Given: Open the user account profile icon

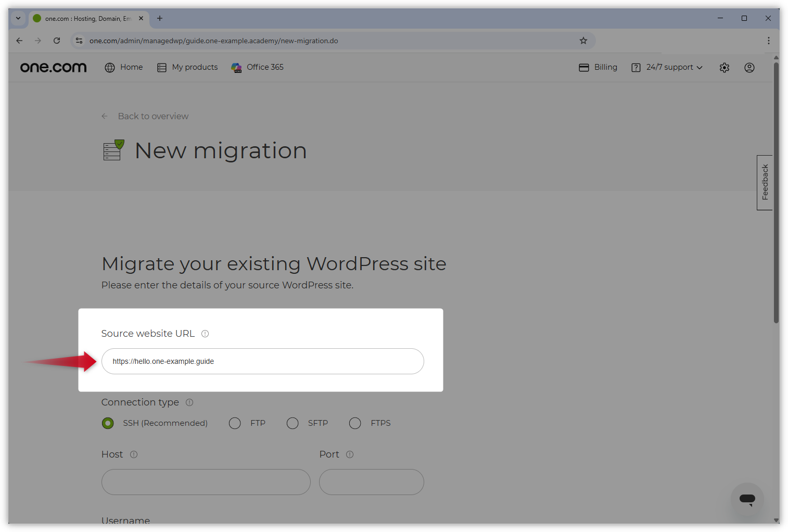Looking at the screenshot, I should click(x=749, y=68).
